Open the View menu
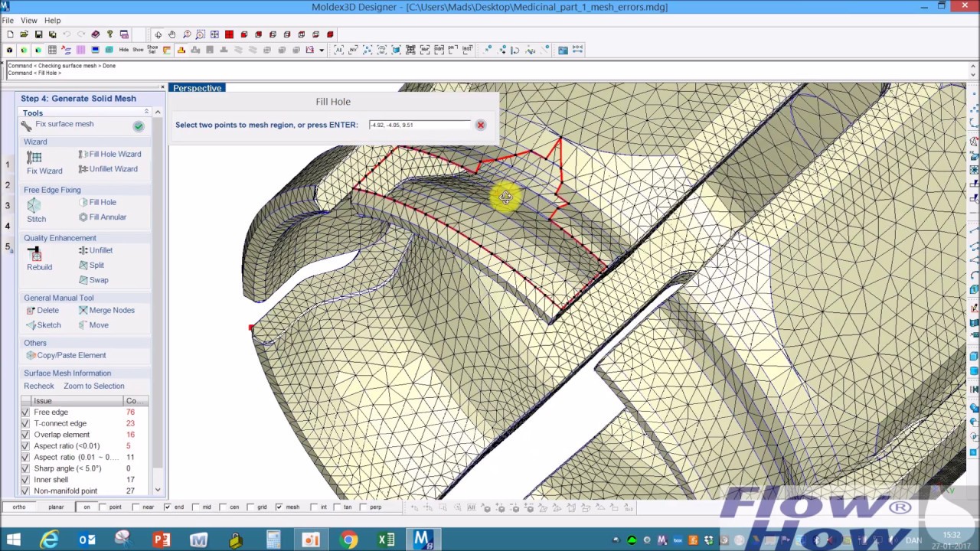Viewport: 980px width, 551px height. pos(28,21)
